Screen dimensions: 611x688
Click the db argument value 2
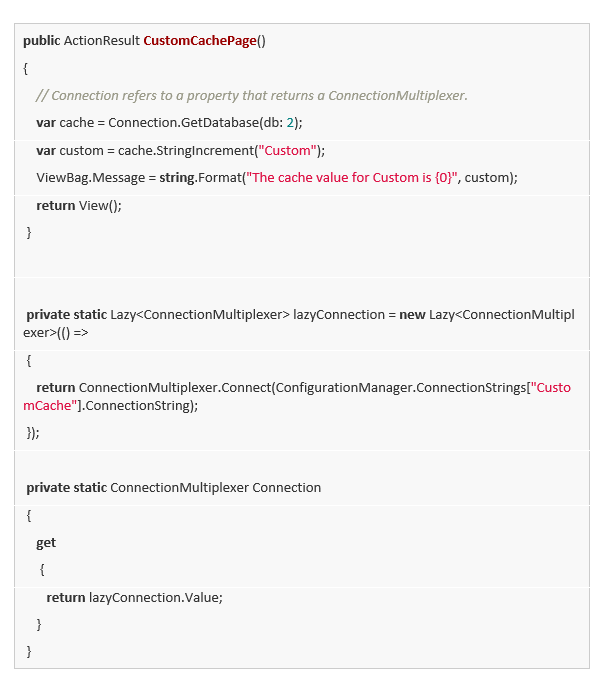(292, 123)
